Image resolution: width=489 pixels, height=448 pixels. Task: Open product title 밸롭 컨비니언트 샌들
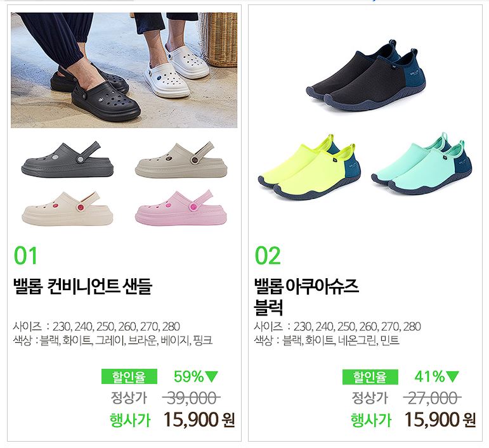coord(82,286)
